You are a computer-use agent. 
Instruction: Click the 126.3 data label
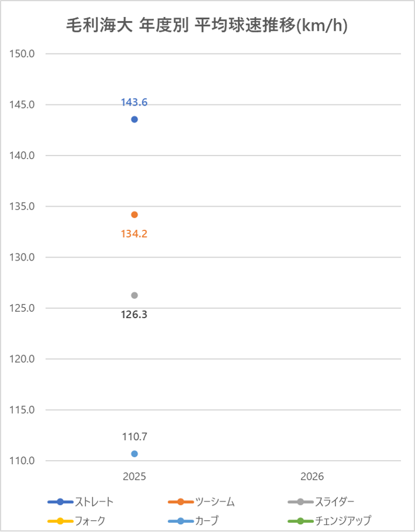(134, 315)
